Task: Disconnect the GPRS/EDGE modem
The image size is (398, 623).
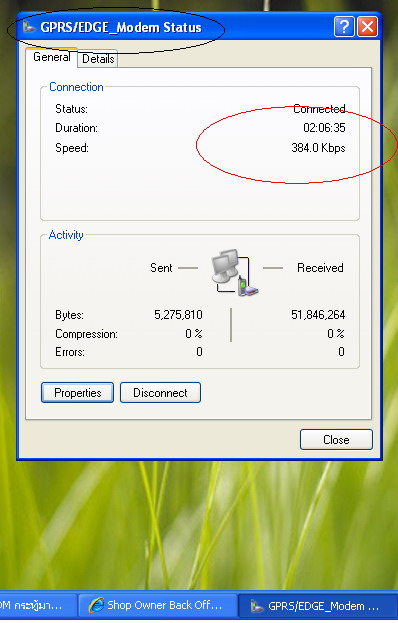Action: (160, 393)
